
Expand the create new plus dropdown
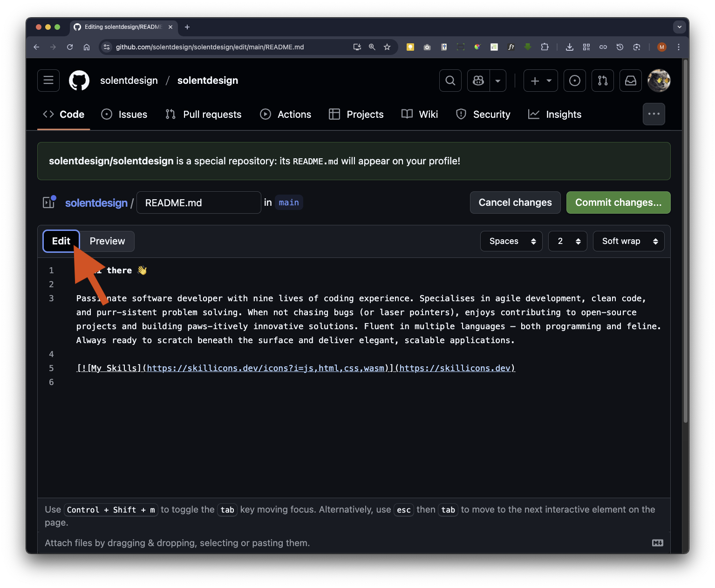click(x=541, y=81)
